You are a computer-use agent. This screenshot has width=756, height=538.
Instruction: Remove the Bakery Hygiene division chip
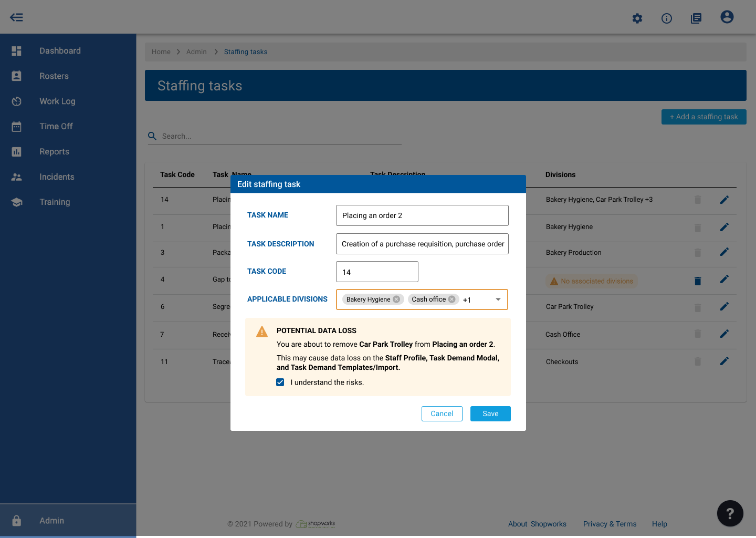396,299
